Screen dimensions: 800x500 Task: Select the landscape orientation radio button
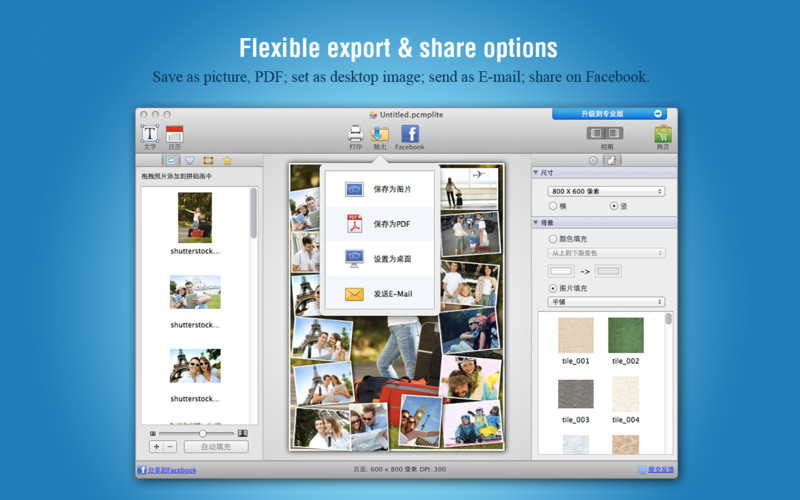(553, 206)
